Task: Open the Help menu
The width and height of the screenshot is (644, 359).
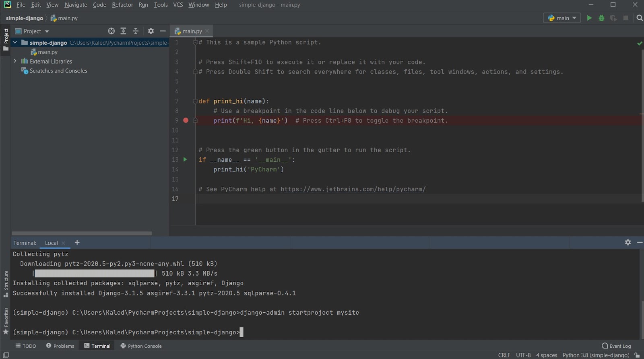Action: 221,5
